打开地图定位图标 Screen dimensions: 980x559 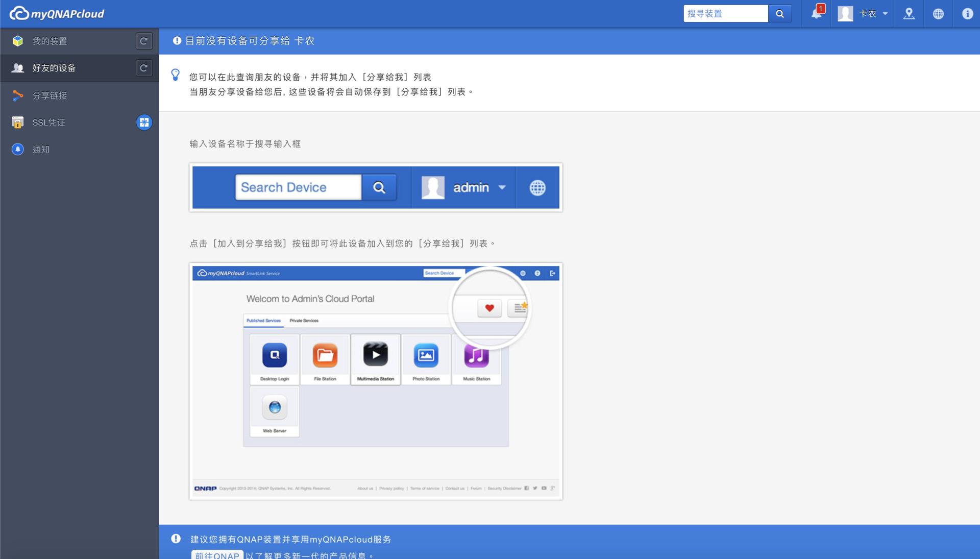point(910,14)
